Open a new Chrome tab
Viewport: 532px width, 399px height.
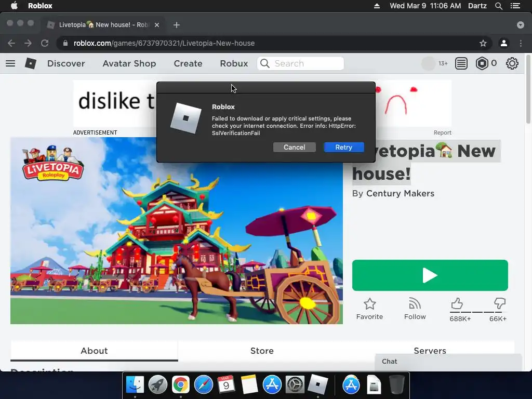[x=177, y=25]
